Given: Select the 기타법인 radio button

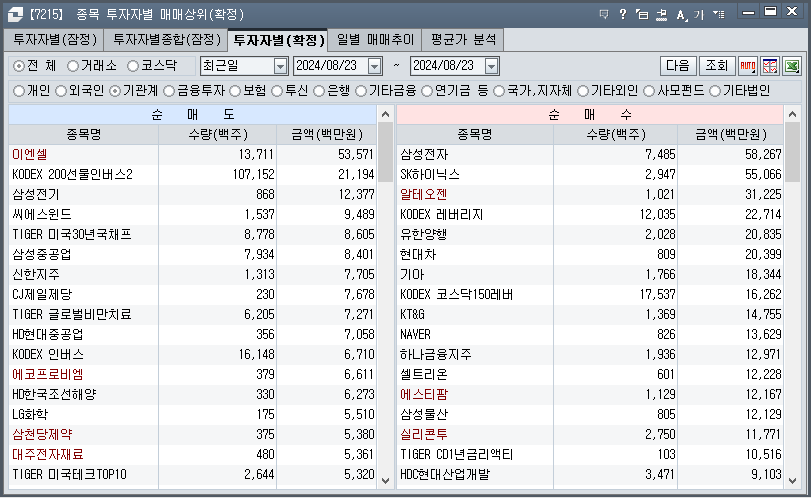Looking at the screenshot, I should [715, 91].
